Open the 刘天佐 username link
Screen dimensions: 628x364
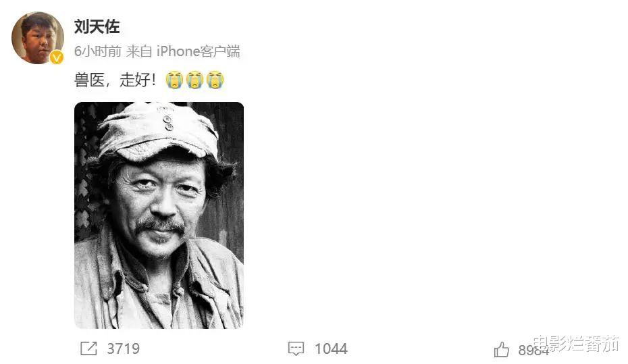tap(97, 27)
